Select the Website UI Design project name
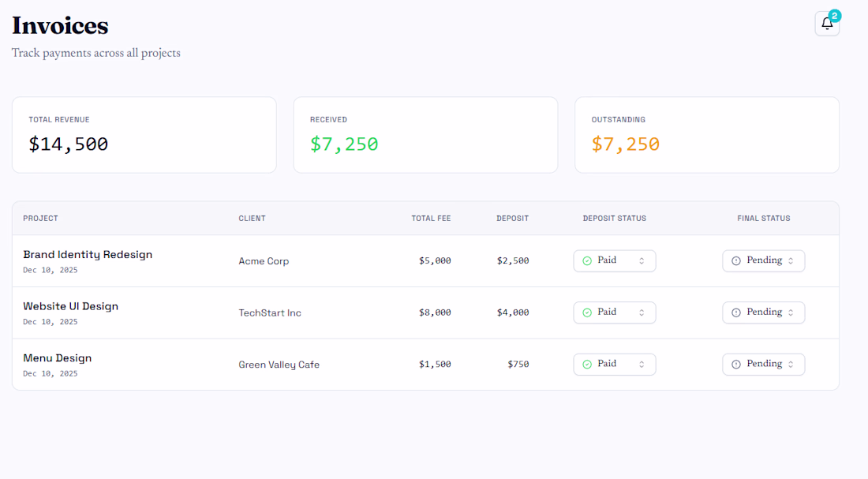Screen dimensions: 868x479 (70, 306)
